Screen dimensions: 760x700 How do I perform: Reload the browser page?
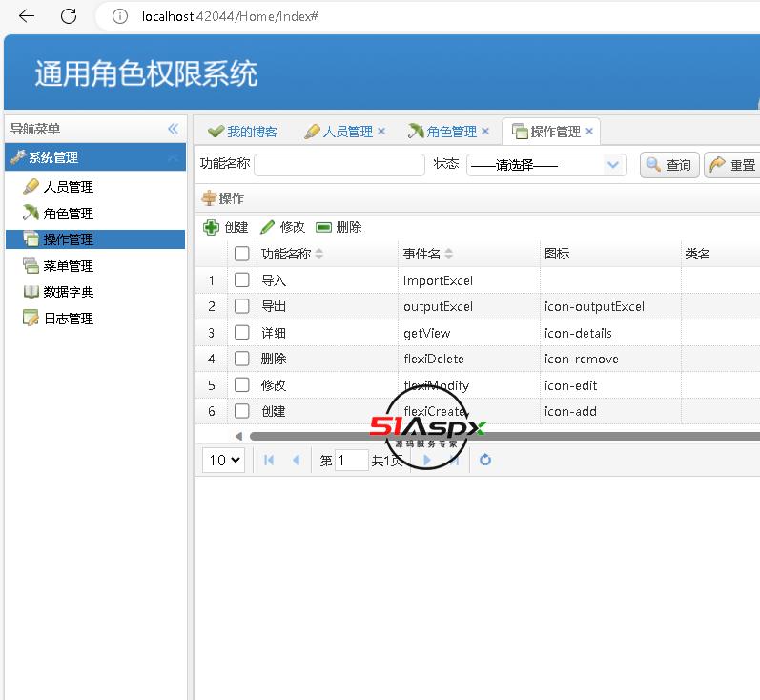click(x=69, y=16)
